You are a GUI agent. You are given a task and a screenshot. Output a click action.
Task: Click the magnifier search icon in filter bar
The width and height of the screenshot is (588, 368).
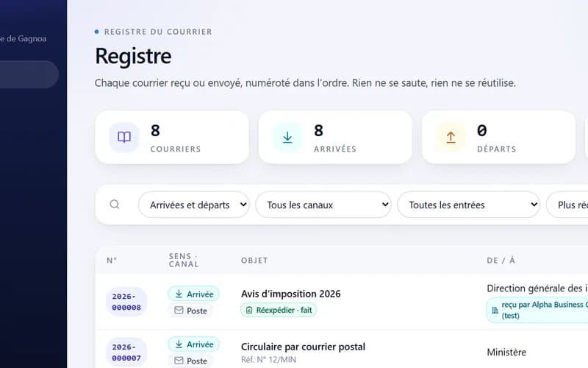(x=115, y=205)
